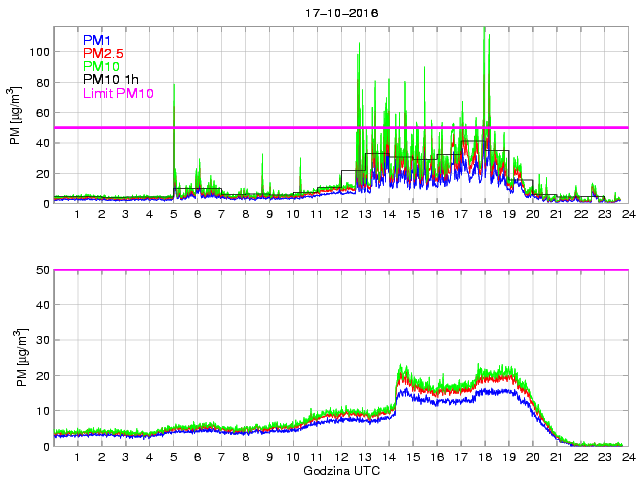Click the 10 tick on bottom y-axis
This screenshot has height=480, width=640.
(x=43, y=411)
